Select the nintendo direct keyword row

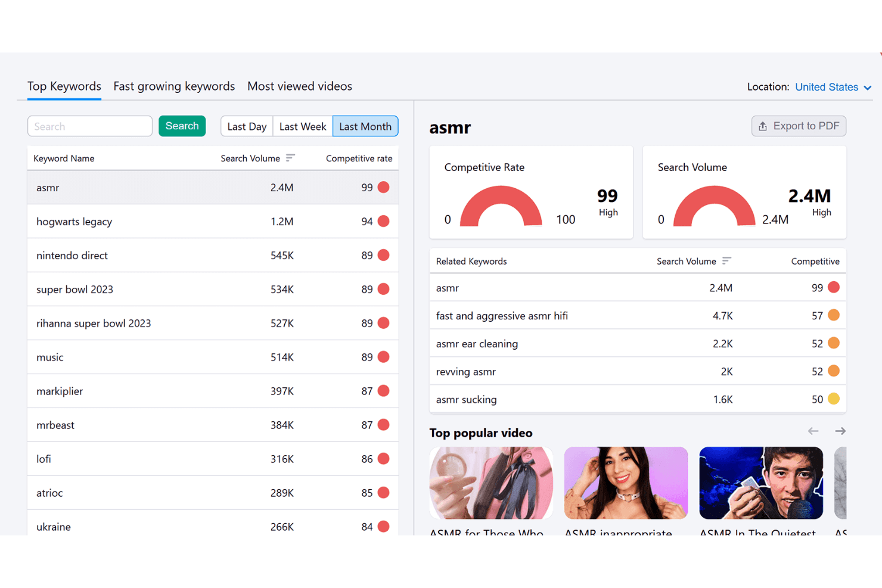[213, 256]
